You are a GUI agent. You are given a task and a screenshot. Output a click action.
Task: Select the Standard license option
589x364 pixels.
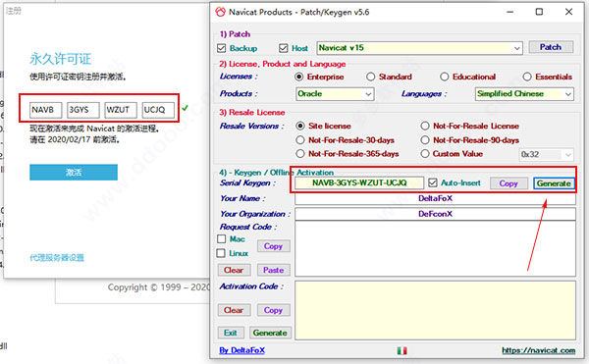(x=371, y=77)
